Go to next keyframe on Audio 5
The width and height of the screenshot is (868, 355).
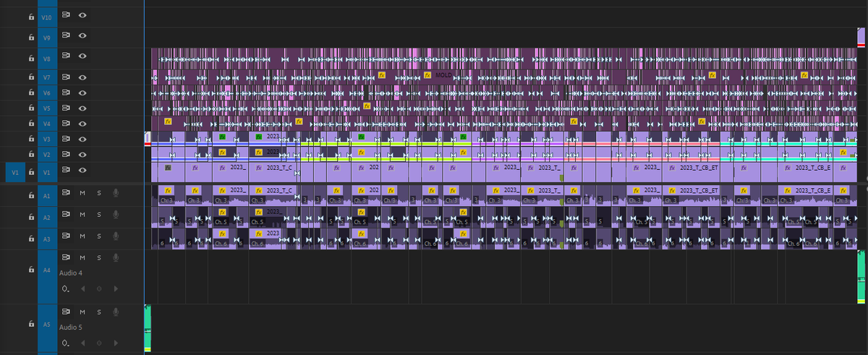point(116,343)
